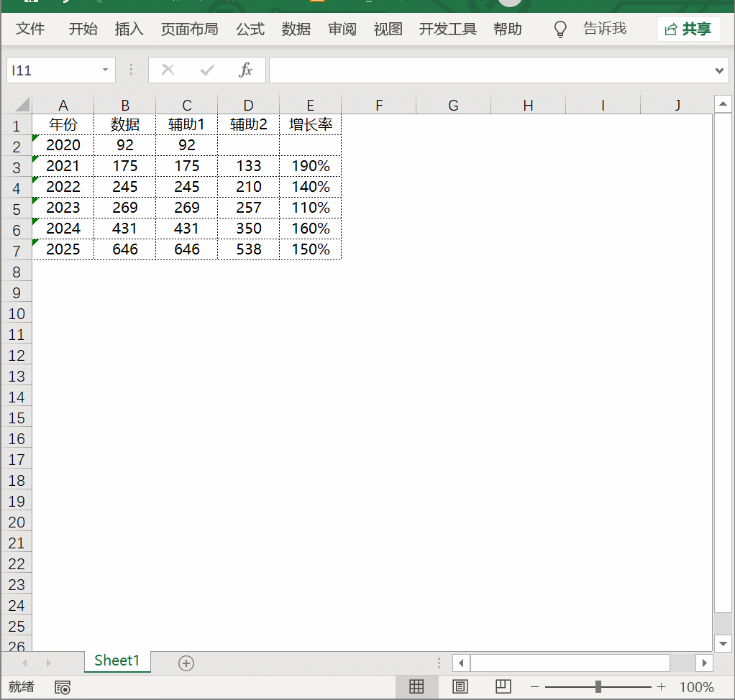Open the 视图 ribbon tab
Viewport: 735px width, 700px height.
(x=388, y=29)
